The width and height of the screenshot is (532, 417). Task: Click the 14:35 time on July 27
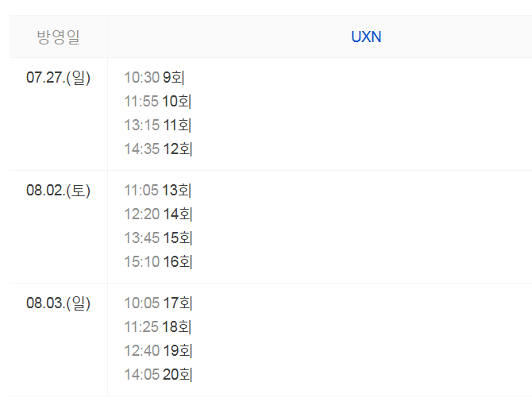point(141,149)
